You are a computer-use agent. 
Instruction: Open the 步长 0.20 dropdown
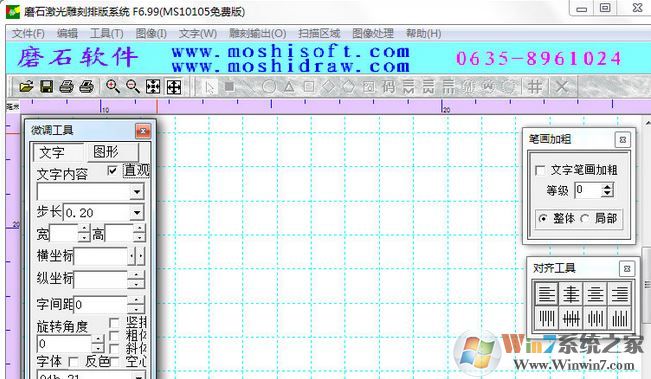tap(137, 213)
